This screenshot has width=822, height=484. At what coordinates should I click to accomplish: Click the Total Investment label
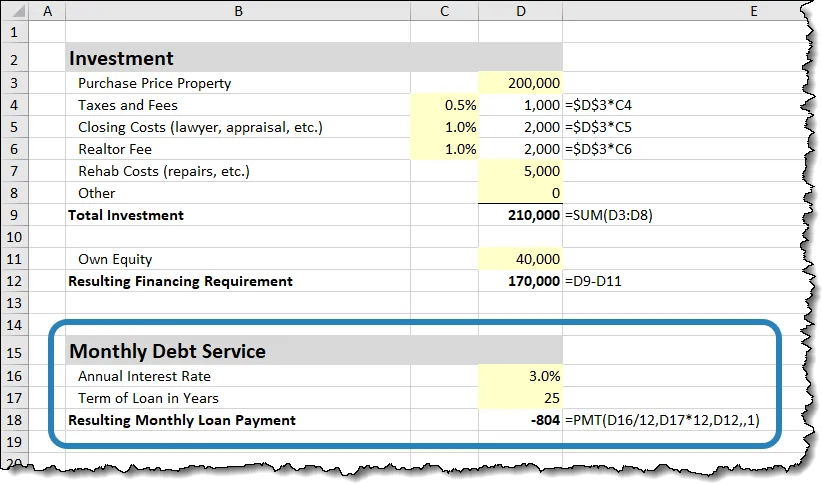[126, 215]
